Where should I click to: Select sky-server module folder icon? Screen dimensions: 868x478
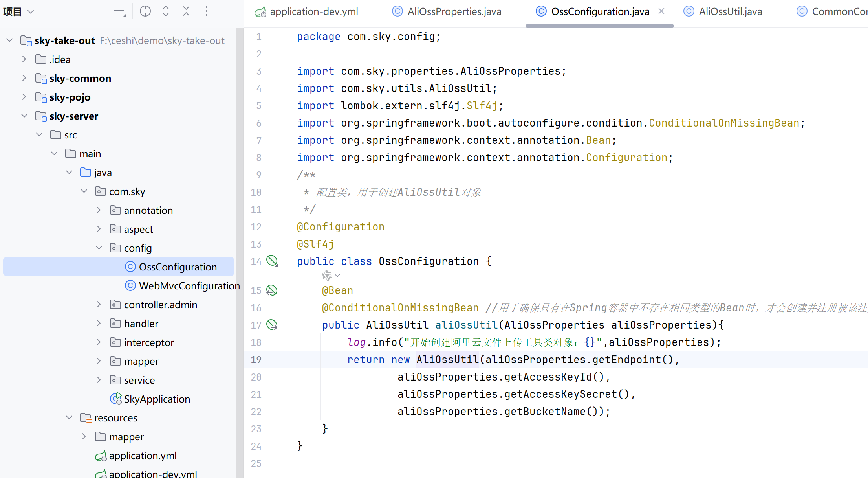tap(41, 116)
